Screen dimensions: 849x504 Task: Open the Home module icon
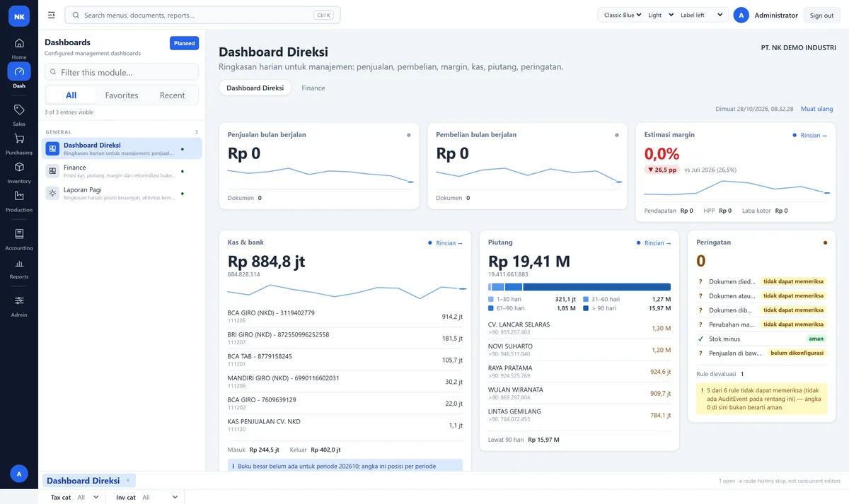(x=19, y=43)
